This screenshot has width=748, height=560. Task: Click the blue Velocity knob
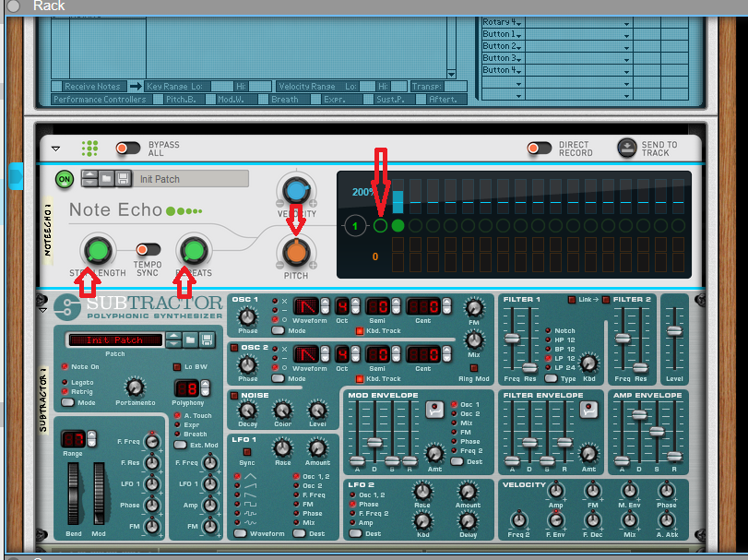tap(296, 191)
